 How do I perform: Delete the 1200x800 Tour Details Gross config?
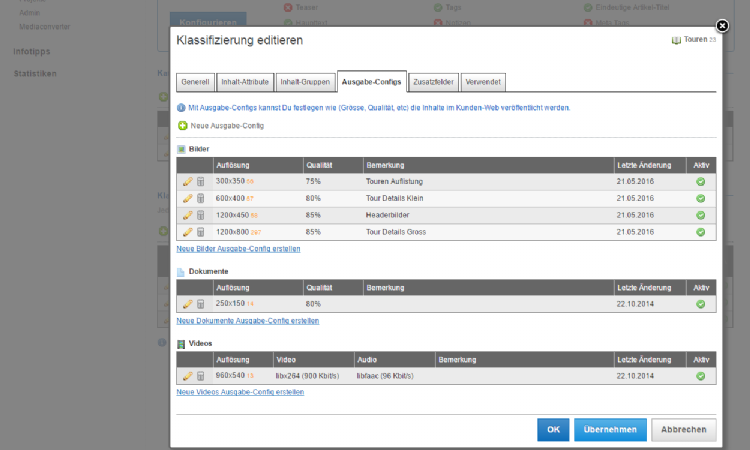[x=200, y=232]
